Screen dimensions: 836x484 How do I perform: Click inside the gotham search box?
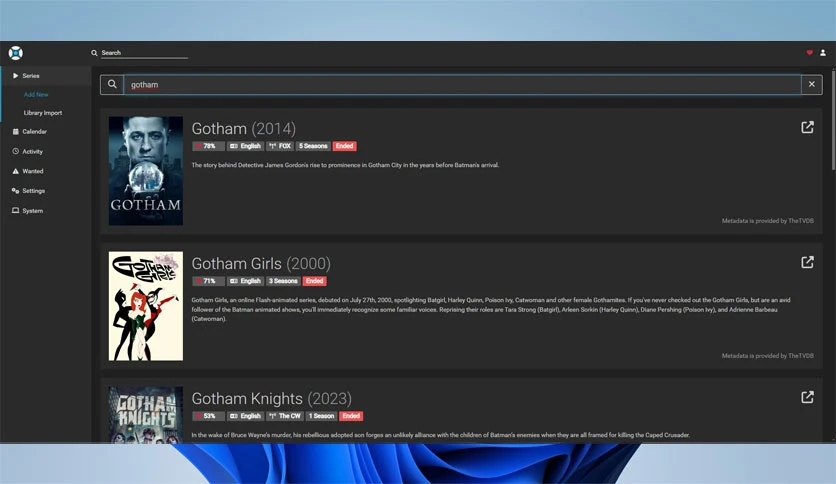click(462, 85)
